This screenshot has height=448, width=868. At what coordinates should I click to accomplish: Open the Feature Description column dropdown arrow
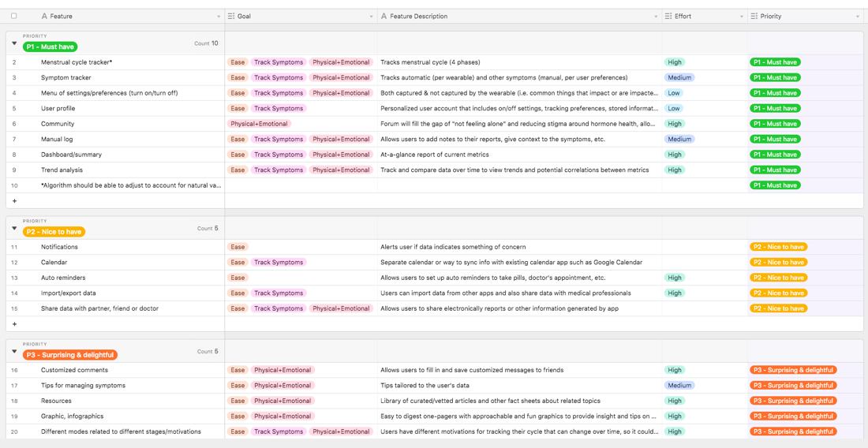click(656, 17)
